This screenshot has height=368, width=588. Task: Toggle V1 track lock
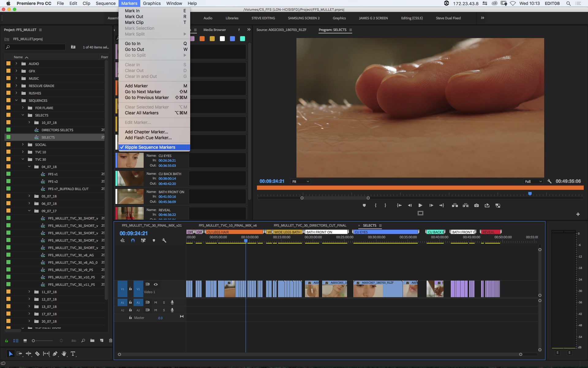click(x=130, y=289)
